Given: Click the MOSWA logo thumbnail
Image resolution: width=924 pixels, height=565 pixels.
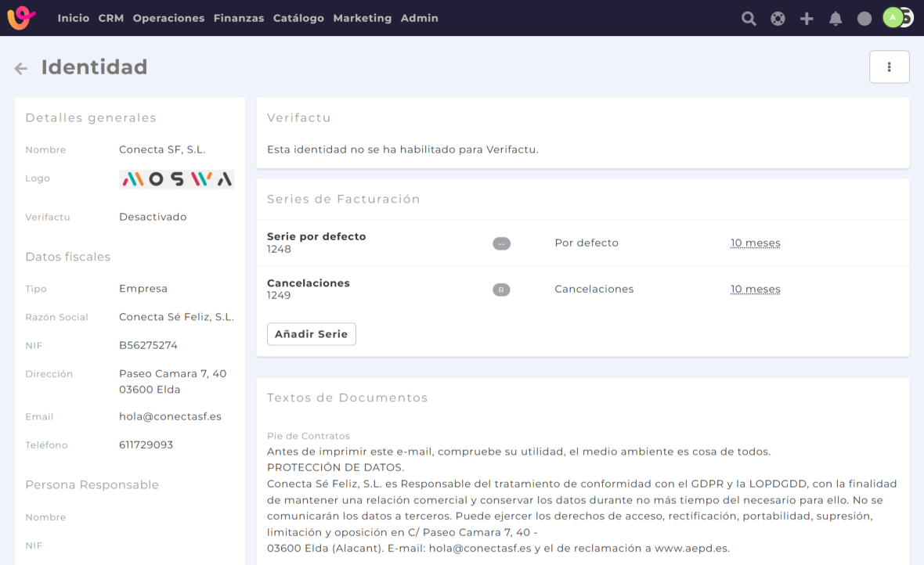Looking at the screenshot, I should (176, 180).
